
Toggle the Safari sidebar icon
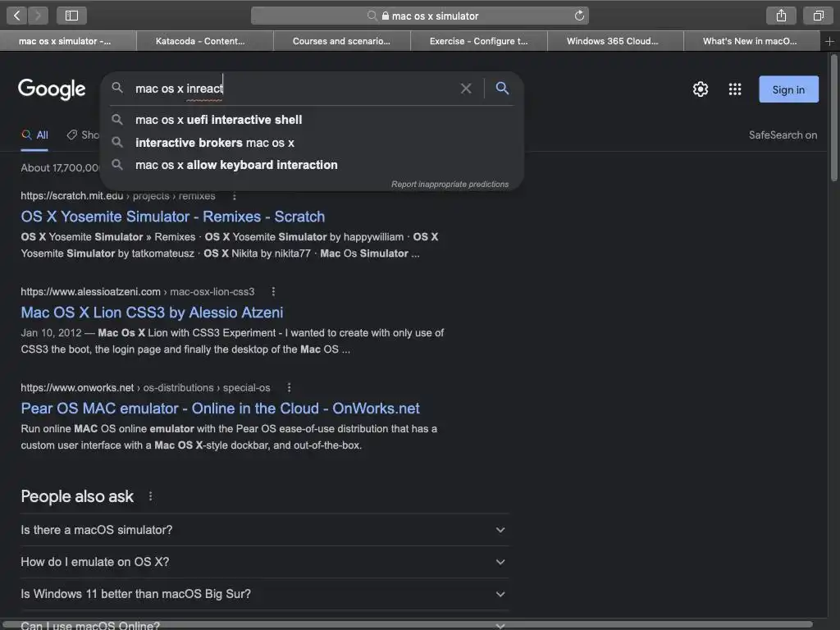(x=71, y=16)
